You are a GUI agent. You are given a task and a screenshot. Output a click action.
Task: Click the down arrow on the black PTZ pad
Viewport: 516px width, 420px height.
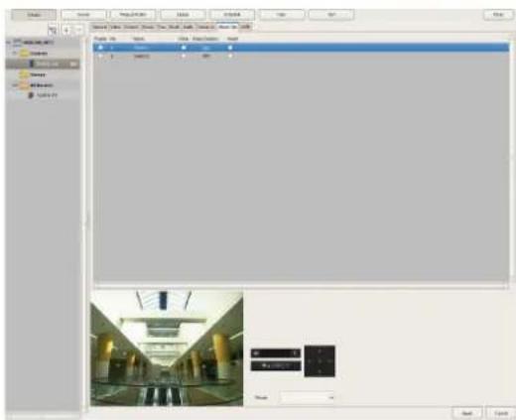pos(320,371)
